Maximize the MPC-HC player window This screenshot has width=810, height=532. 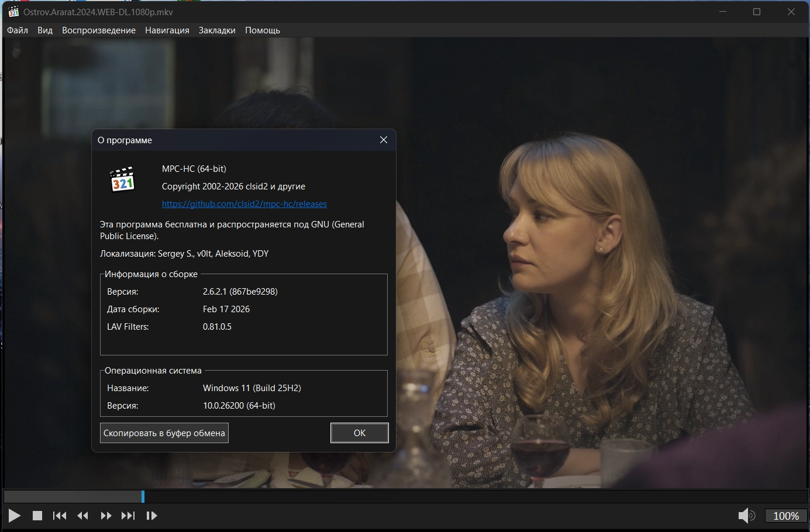757,12
